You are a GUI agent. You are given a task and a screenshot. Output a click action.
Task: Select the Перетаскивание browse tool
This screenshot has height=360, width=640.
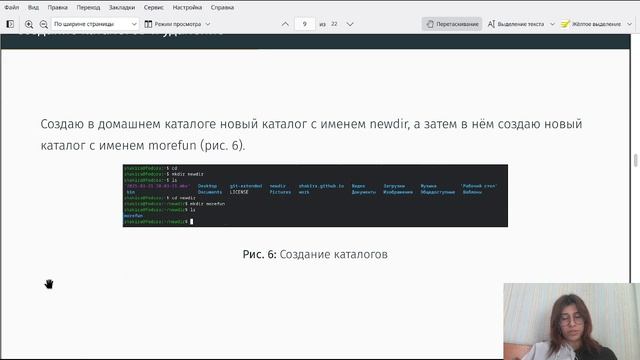tap(452, 24)
